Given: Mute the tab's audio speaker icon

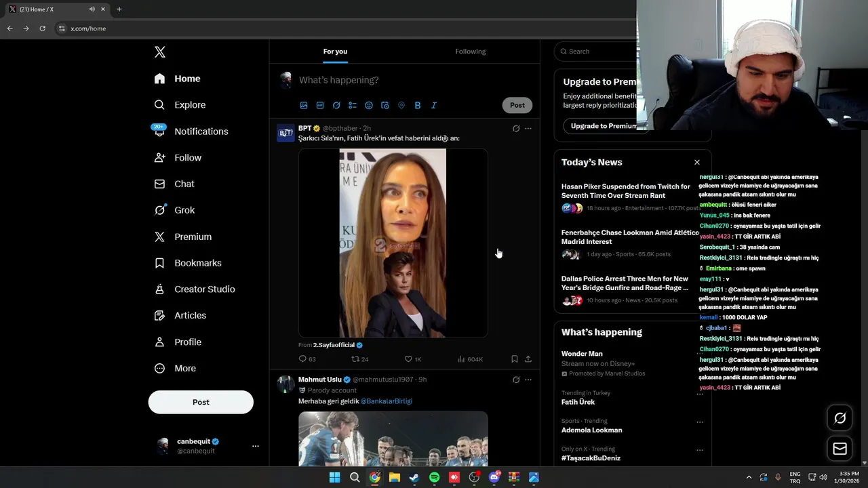Looking at the screenshot, I should 92,9.
